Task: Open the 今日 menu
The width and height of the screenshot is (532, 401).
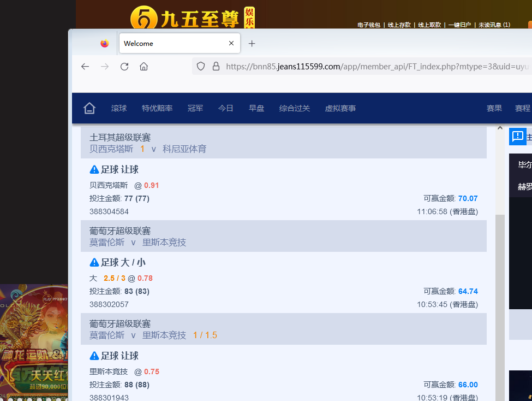Action: (x=226, y=108)
